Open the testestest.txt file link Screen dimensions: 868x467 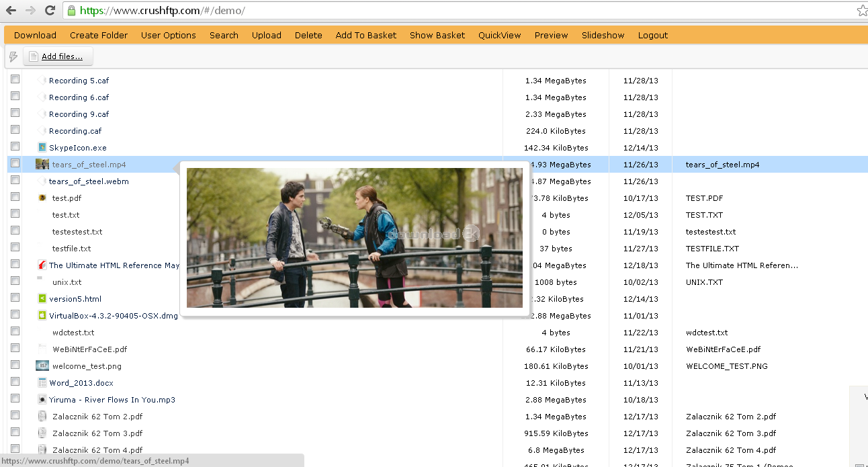[77, 232]
